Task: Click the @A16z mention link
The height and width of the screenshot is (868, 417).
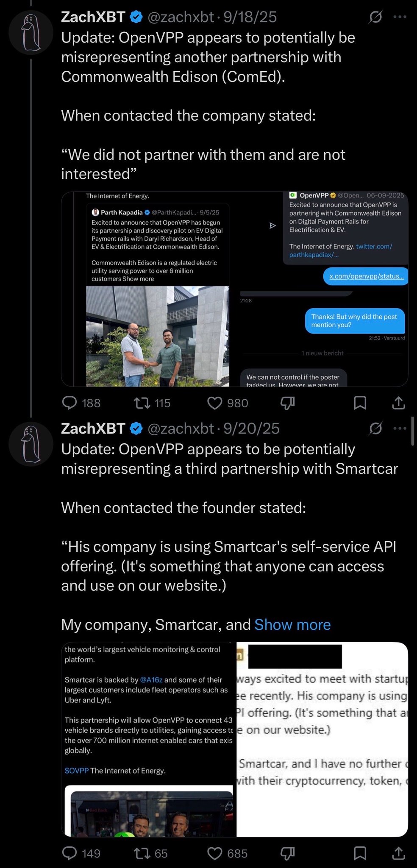Action: tap(151, 680)
